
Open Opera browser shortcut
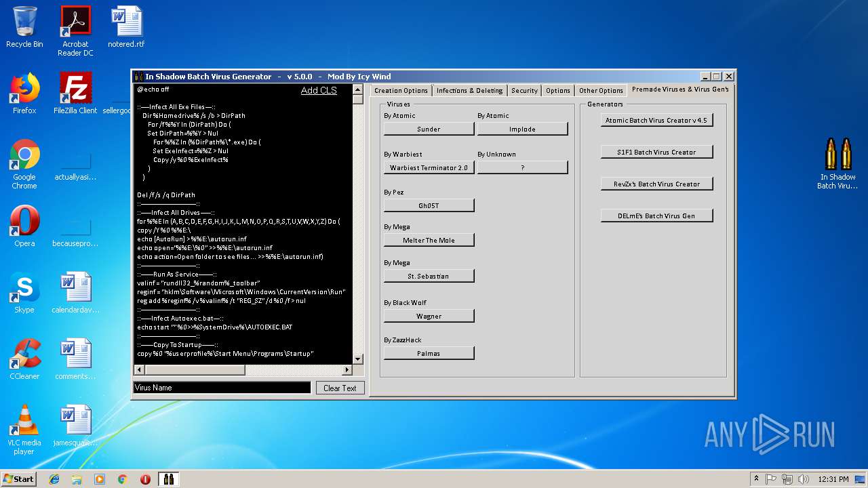[24, 226]
